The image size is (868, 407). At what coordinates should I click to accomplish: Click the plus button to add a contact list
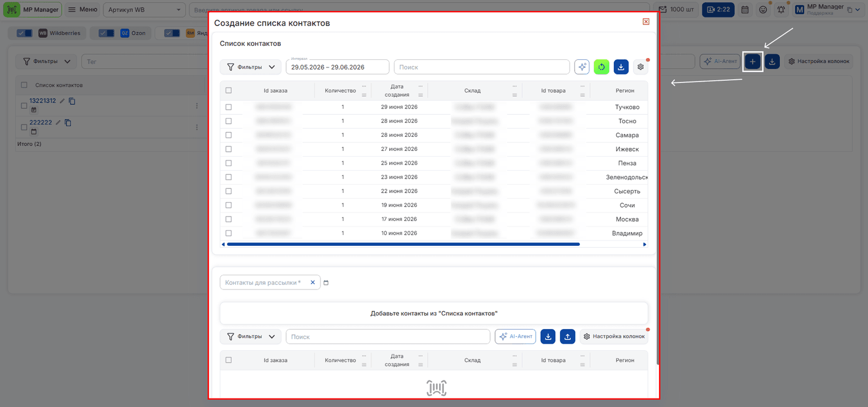pos(752,61)
